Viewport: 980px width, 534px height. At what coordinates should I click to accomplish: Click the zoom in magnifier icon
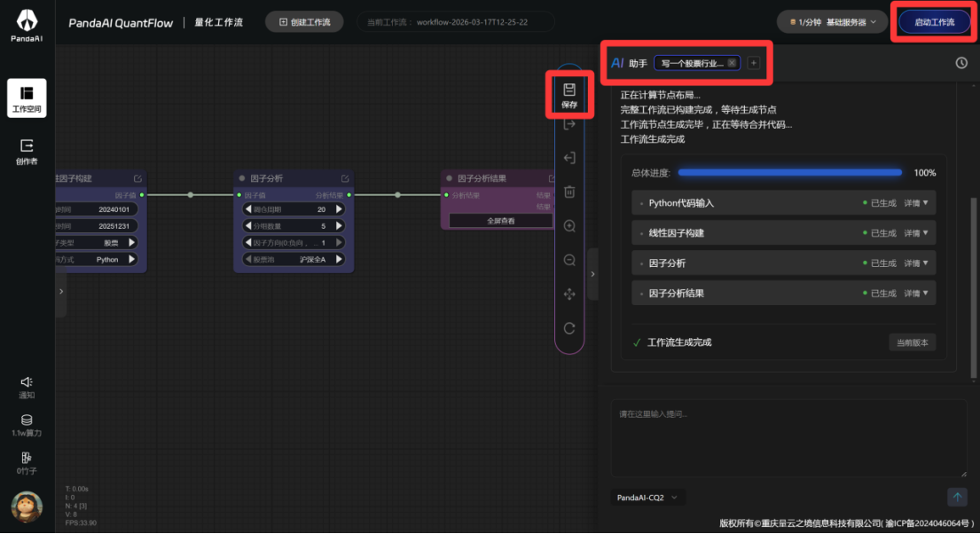[569, 225]
